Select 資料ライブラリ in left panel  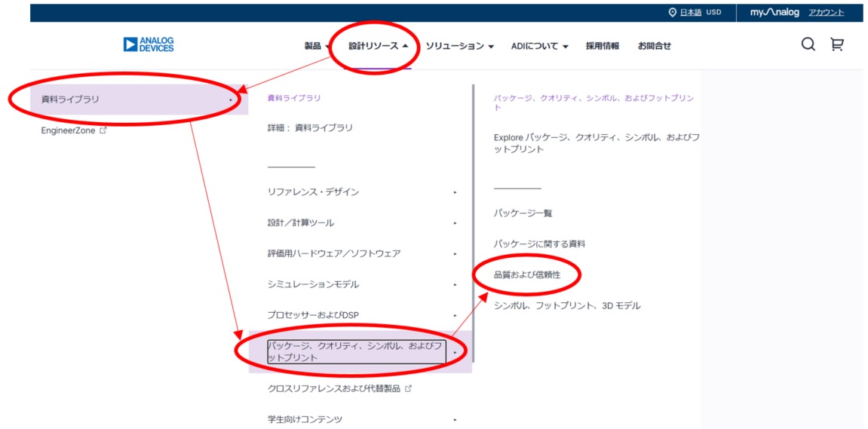(70, 100)
